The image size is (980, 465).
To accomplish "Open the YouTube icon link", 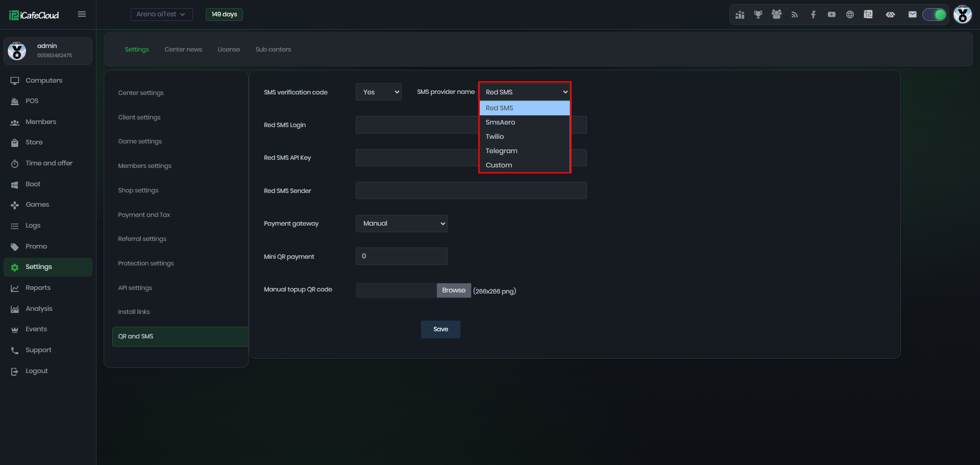I will [x=831, y=15].
